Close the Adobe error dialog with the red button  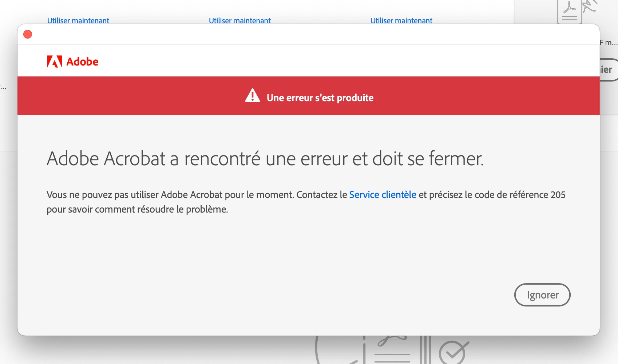point(28,34)
